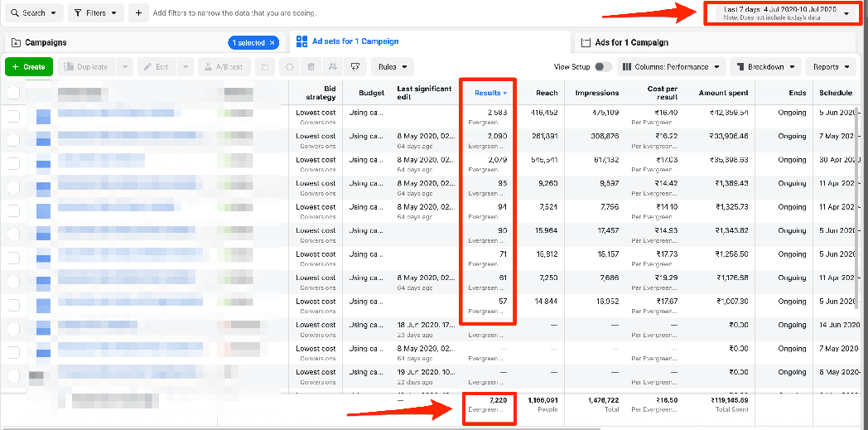Check the select-all header checkbox
Screen dimensions: 868x430
[x=12, y=93]
